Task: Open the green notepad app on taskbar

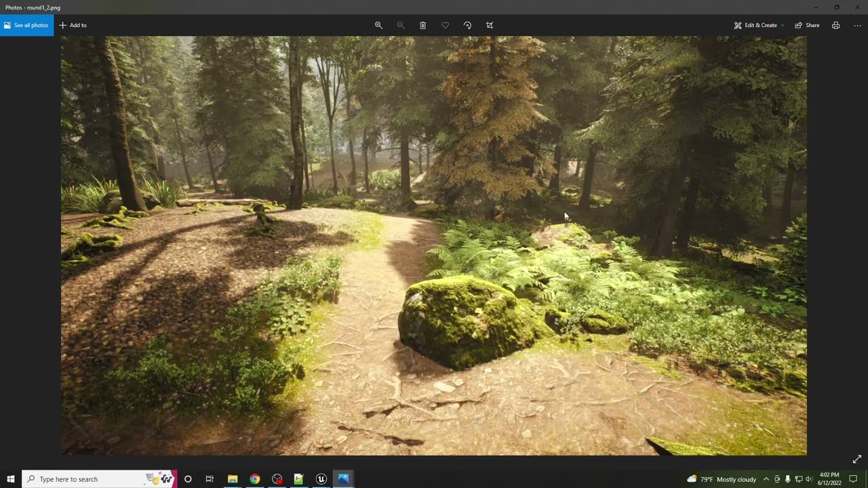Action: point(298,479)
